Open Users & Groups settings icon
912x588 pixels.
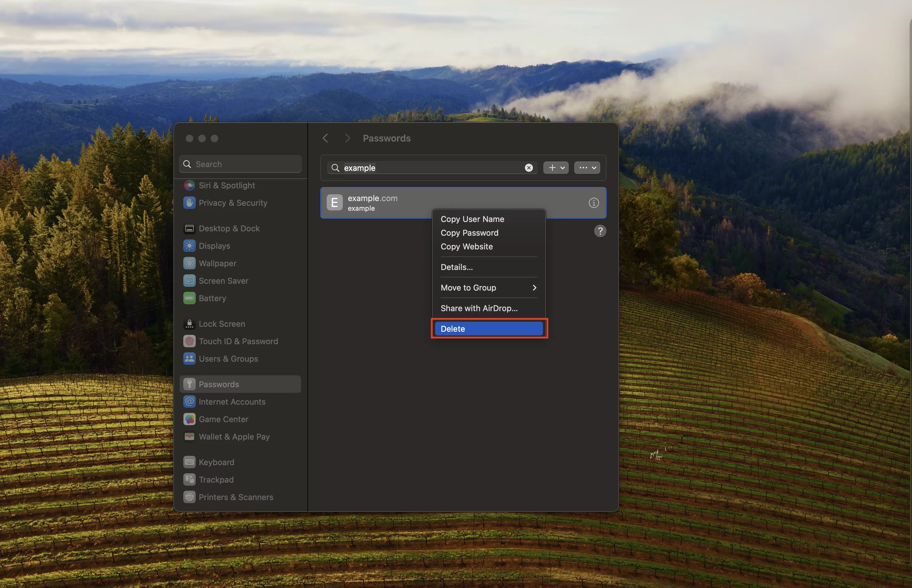click(x=190, y=359)
